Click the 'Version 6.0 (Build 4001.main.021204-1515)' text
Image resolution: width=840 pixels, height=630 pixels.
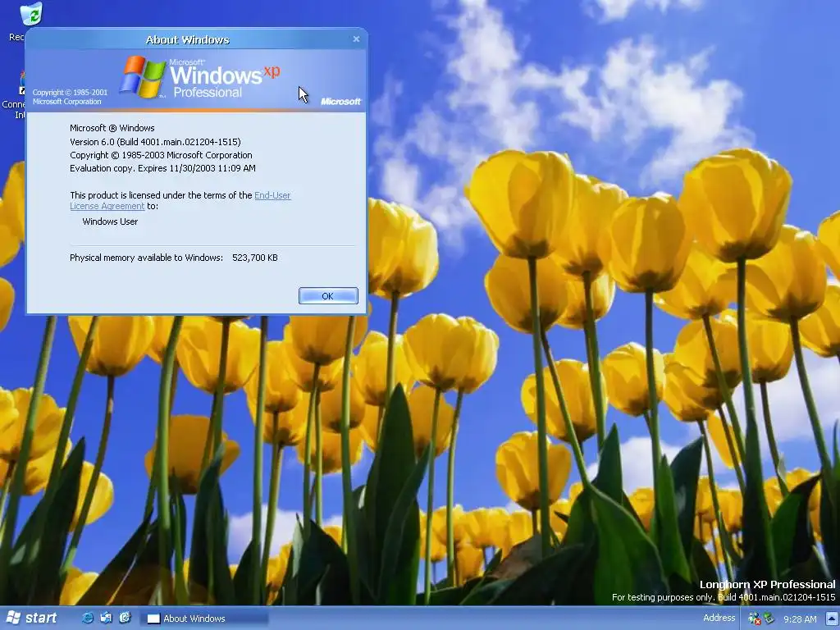(155, 142)
